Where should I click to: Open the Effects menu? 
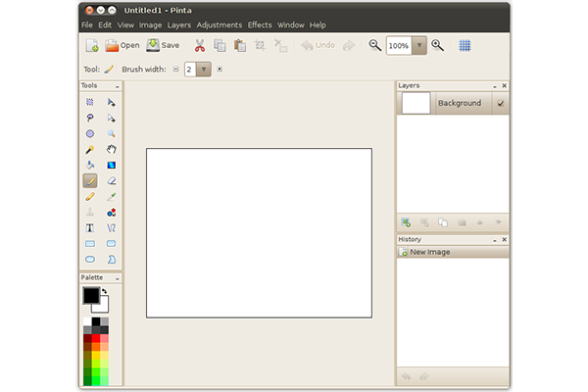(x=260, y=24)
